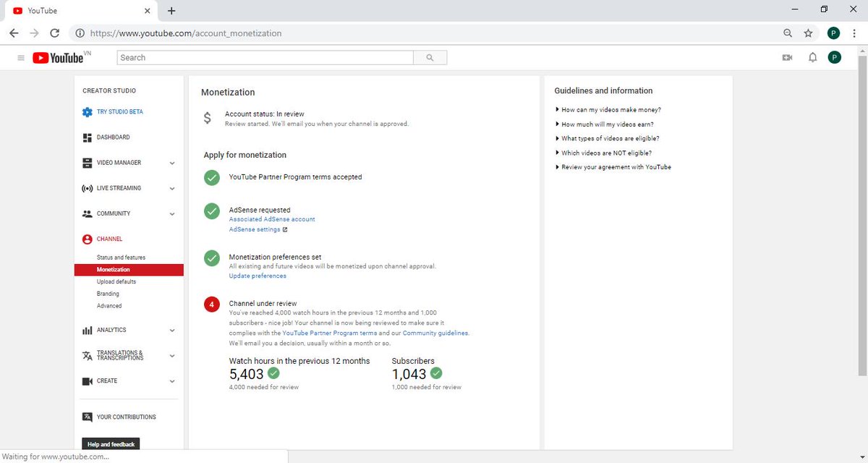868x463 pixels.
Task: Expand the Translations & Transcriptions section
Action: 172,356
